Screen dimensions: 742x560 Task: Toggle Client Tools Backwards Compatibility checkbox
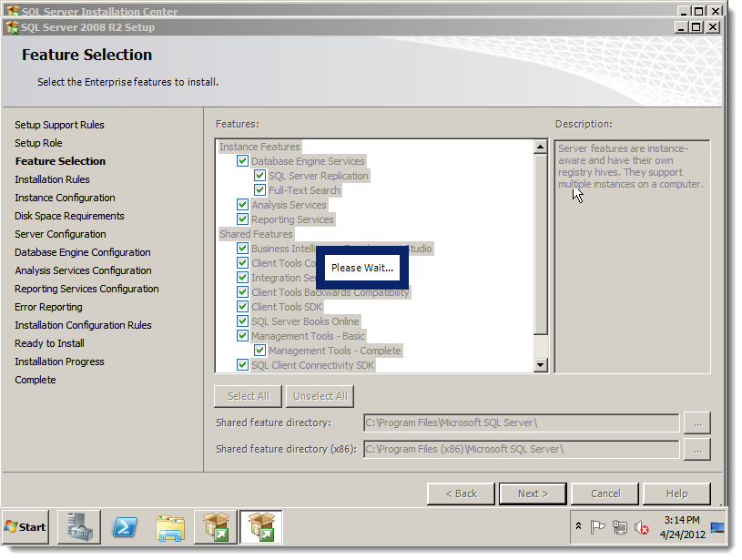pyautogui.click(x=242, y=292)
